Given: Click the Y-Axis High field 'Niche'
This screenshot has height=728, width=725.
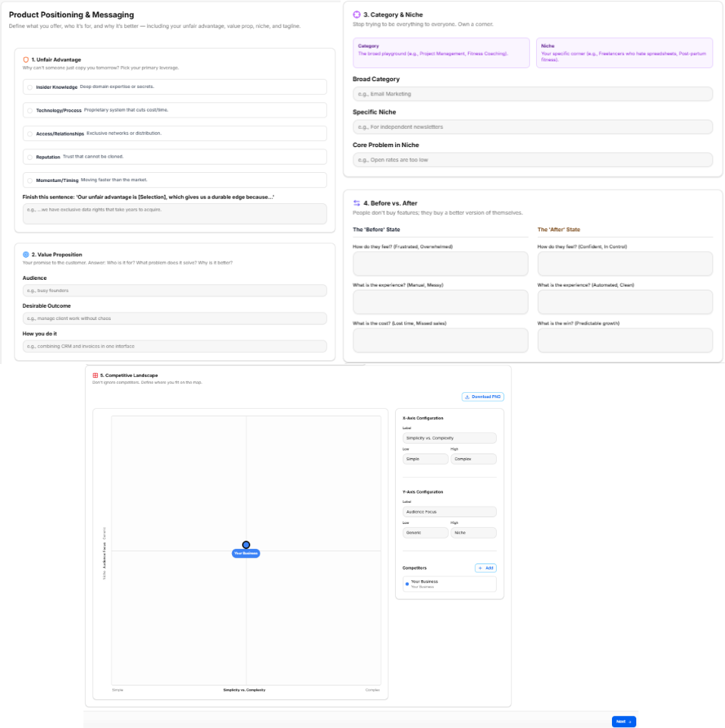Looking at the screenshot, I should pos(474,533).
